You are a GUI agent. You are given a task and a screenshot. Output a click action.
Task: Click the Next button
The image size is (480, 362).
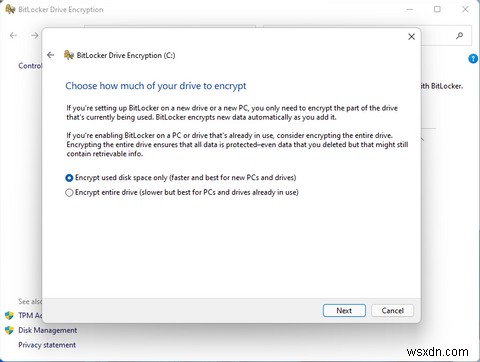(x=344, y=311)
